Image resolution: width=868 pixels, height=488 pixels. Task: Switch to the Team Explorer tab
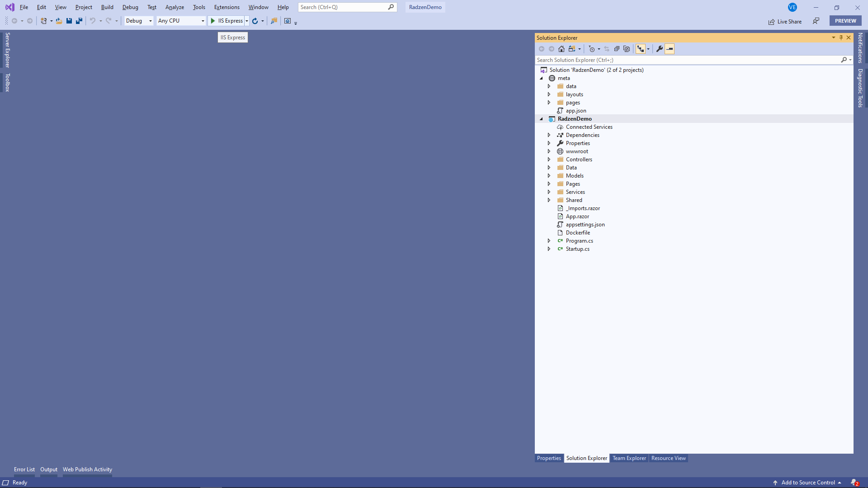pyautogui.click(x=629, y=458)
